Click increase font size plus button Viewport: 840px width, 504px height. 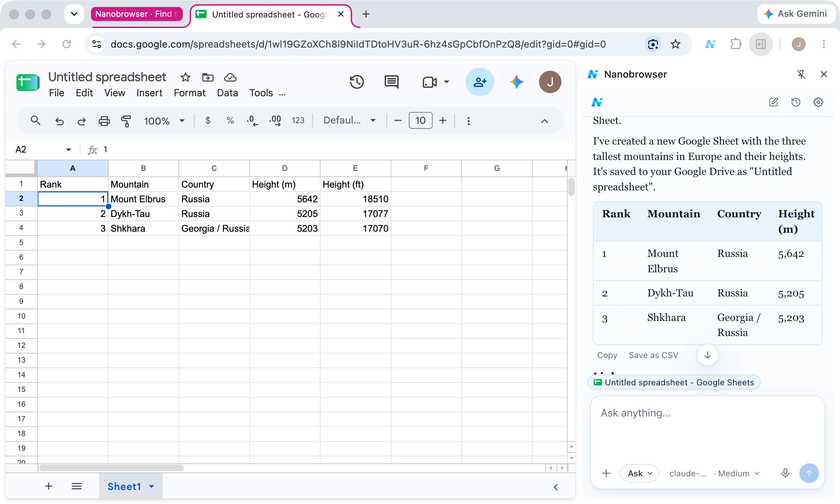point(442,121)
